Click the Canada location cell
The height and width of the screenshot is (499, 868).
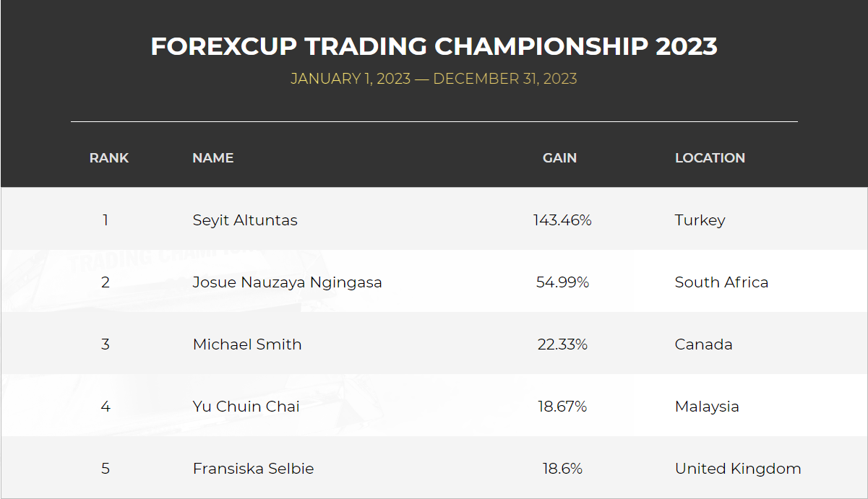click(703, 344)
